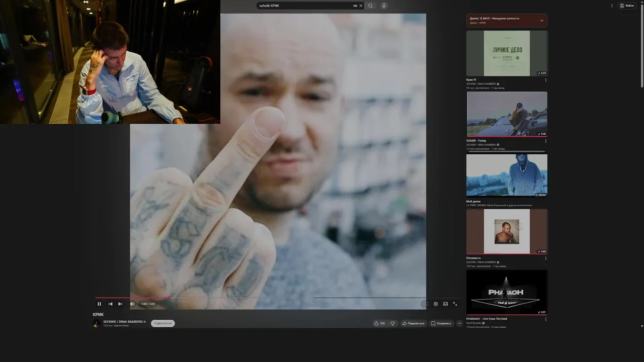Image resolution: width=644 pixels, height=362 pixels.
Task: Click the page scrollbar down arrow
Action: pyautogui.click(x=641, y=326)
